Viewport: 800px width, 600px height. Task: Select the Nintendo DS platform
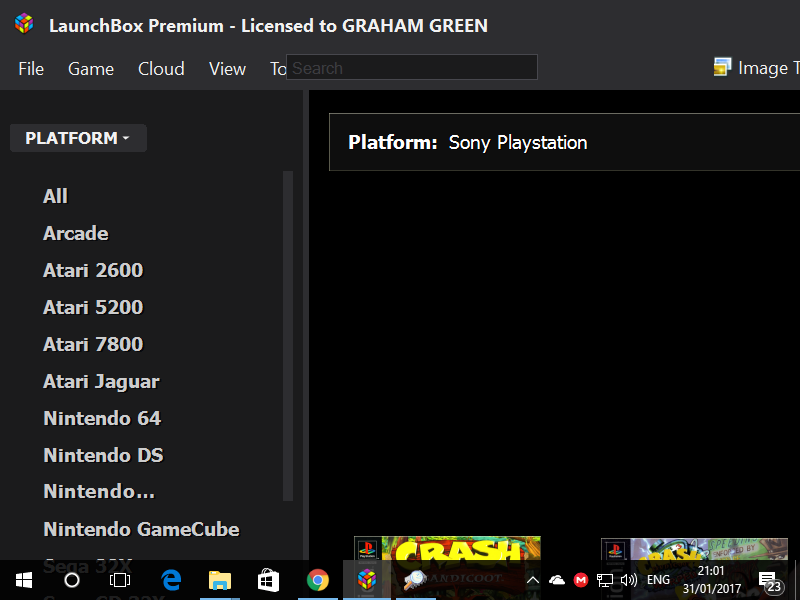click(x=104, y=455)
